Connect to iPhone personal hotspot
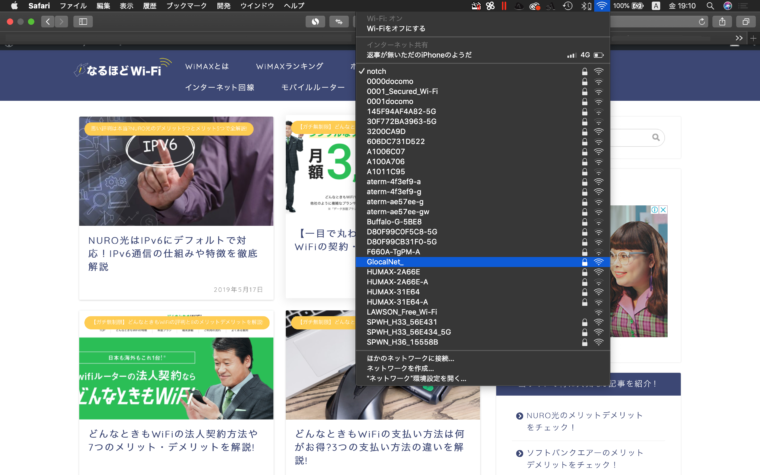 (482, 55)
